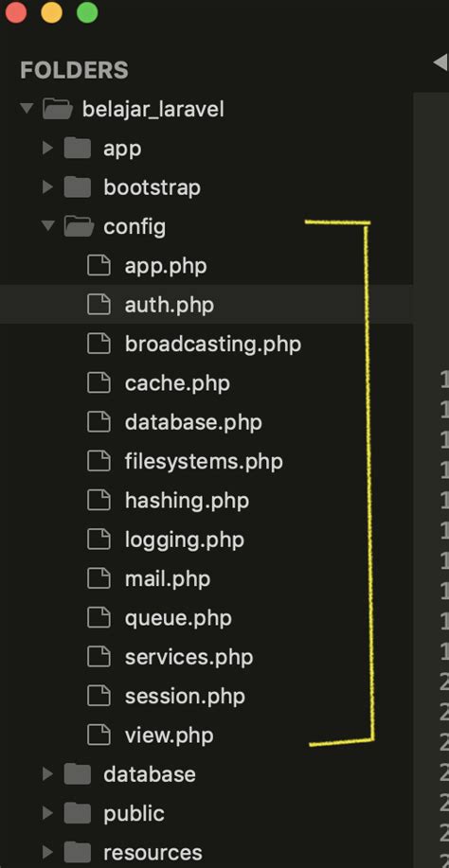Open filesystems.php file
449x868 pixels.
204,462
